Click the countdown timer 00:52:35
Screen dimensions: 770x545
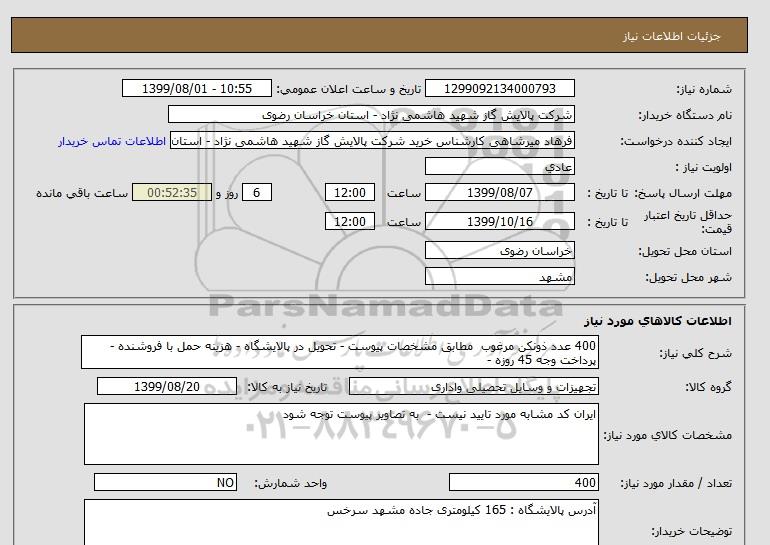click(171, 193)
